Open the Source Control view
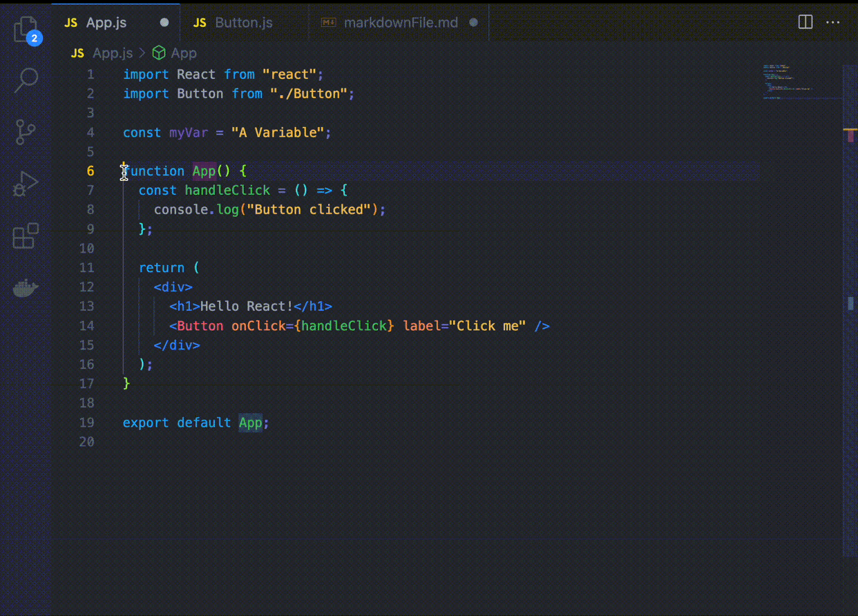The width and height of the screenshot is (858, 616). [x=25, y=132]
